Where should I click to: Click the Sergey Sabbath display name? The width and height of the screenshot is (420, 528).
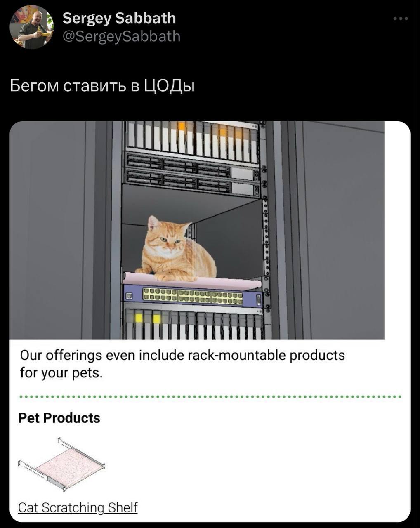click(x=119, y=18)
